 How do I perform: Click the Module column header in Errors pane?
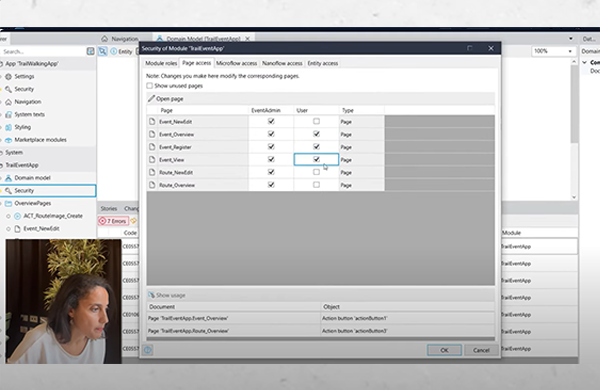pyautogui.click(x=512, y=233)
